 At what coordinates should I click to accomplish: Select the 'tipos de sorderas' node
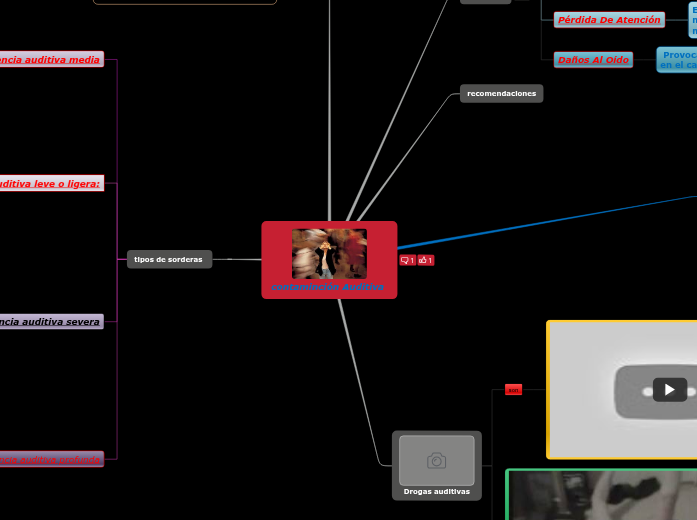click(x=169, y=260)
